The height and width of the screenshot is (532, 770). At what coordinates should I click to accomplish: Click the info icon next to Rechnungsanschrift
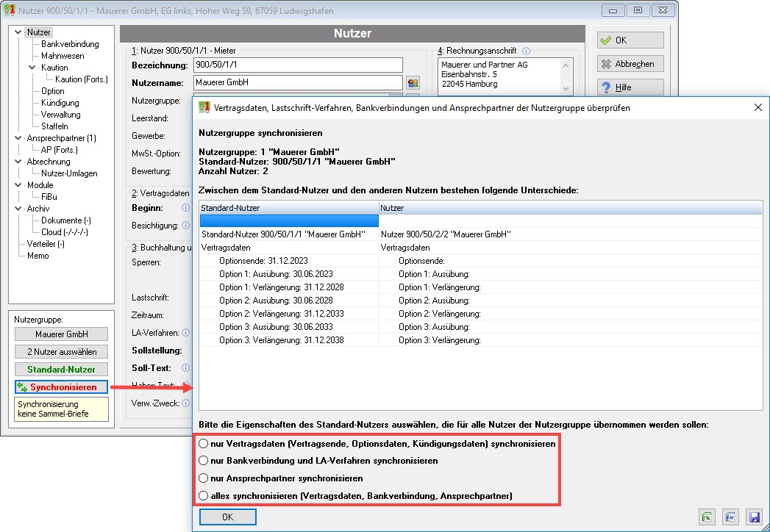(526, 51)
